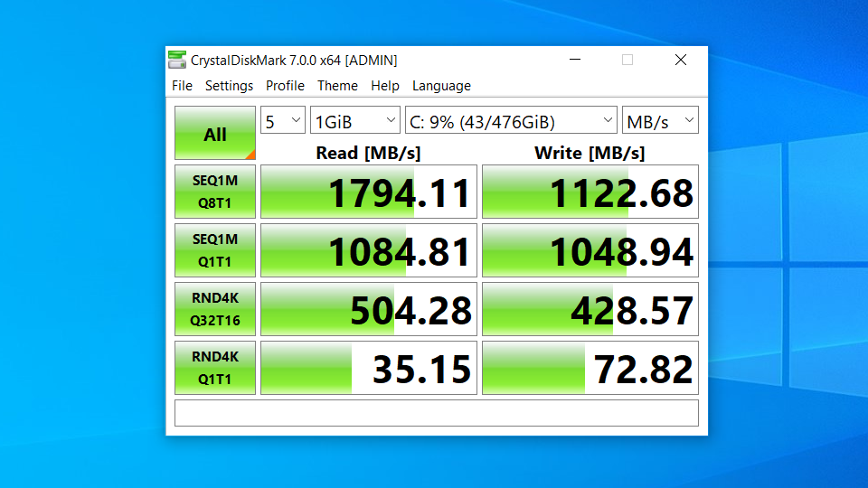Click the Read [MB/s] column header
This screenshot has width=868, height=488.
[368, 153]
